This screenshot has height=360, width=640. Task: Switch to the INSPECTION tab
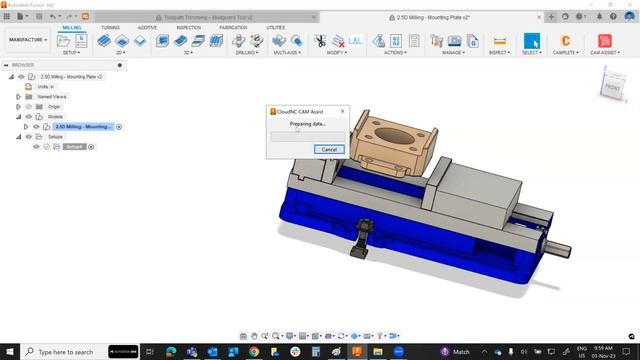[189, 27]
